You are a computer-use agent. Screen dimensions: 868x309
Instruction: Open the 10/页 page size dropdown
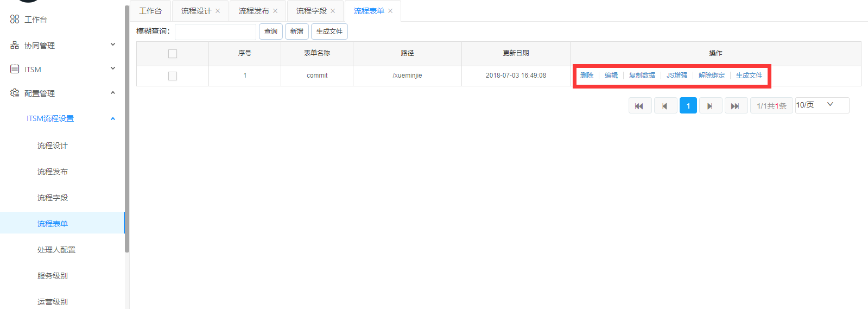[821, 105]
